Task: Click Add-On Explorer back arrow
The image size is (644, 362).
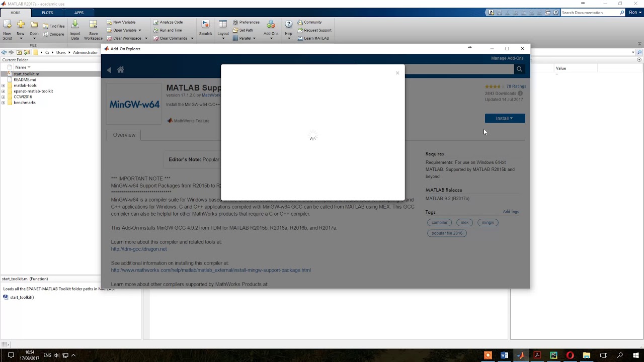Action: (x=109, y=70)
